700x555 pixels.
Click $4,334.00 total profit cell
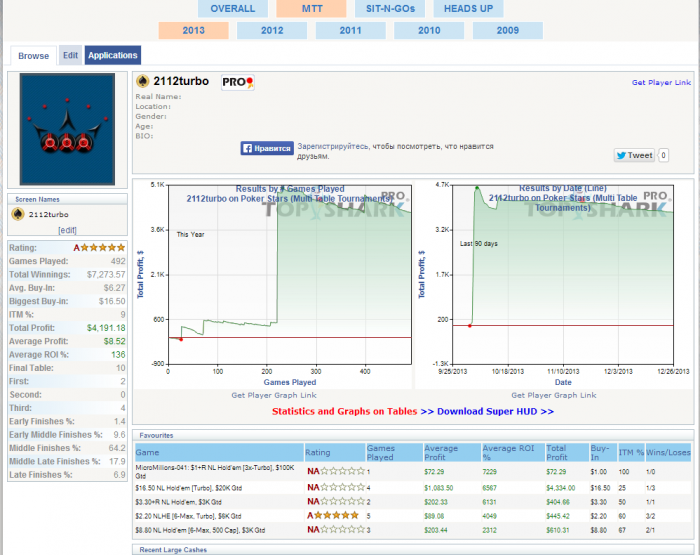point(560,488)
